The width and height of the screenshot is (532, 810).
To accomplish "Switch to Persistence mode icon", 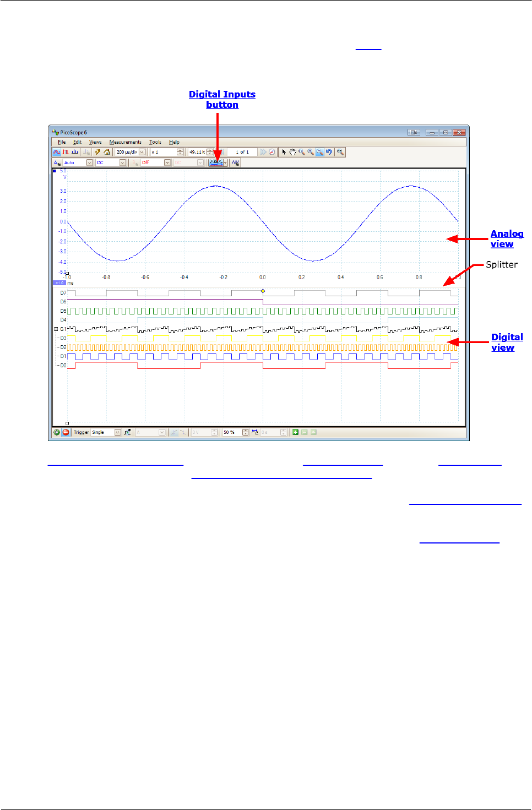I will 66,152.
